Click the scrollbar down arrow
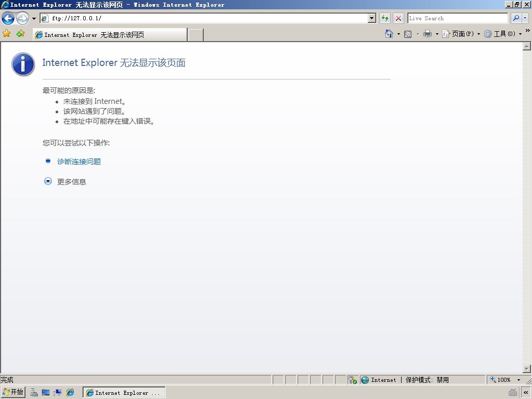The image size is (532, 399). pos(526,368)
